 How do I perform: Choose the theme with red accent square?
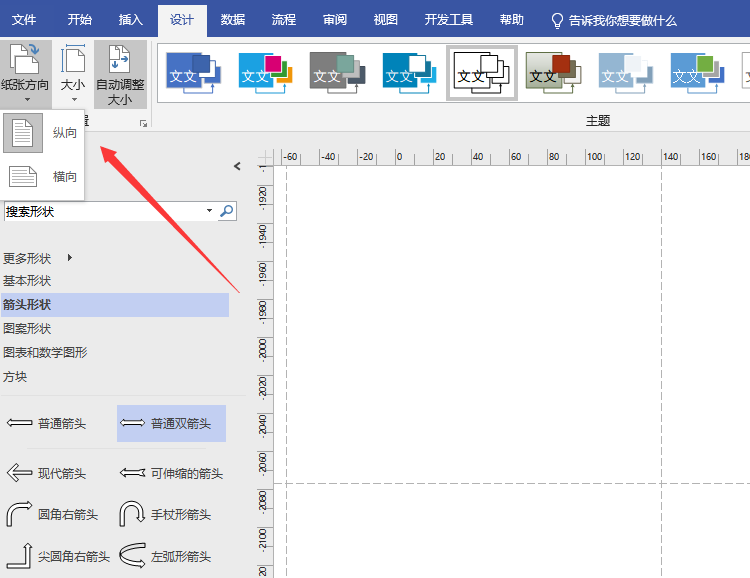[553, 72]
